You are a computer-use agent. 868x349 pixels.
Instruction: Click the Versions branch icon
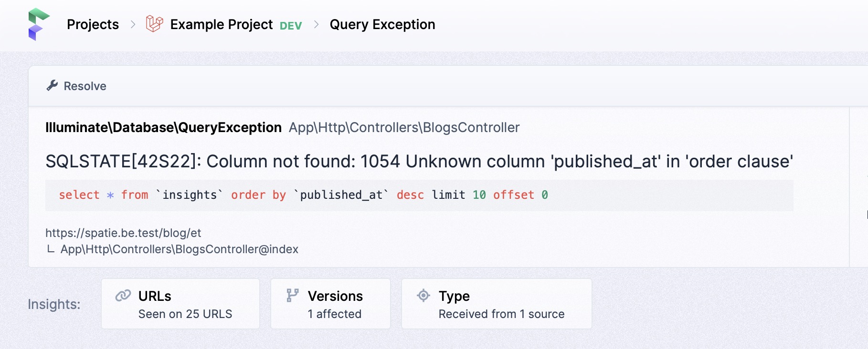(x=293, y=296)
